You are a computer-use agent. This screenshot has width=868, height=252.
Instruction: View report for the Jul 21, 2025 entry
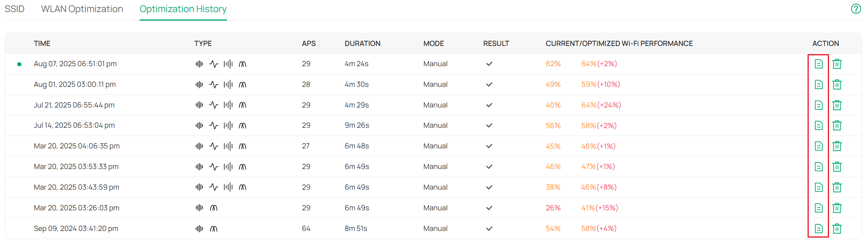click(818, 105)
